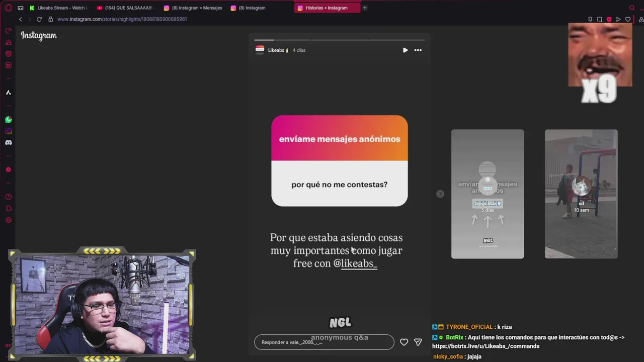
Task: Open the striped panel icon in sidebar
Action: click(x=9, y=54)
